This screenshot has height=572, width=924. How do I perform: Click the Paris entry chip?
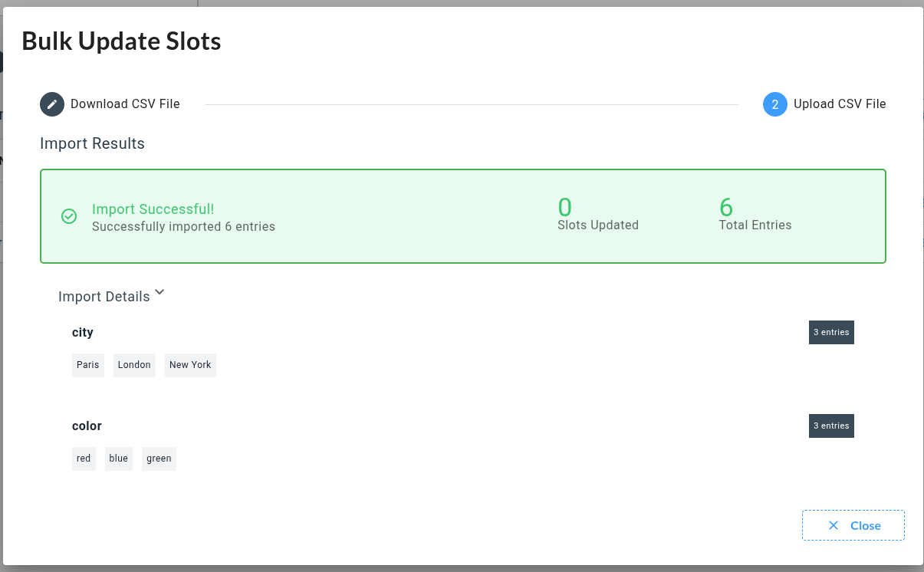pyautogui.click(x=88, y=365)
